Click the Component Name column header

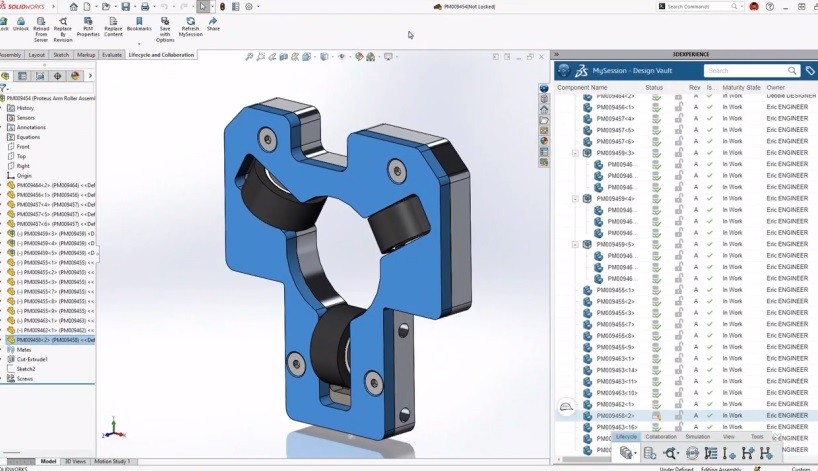click(582, 88)
